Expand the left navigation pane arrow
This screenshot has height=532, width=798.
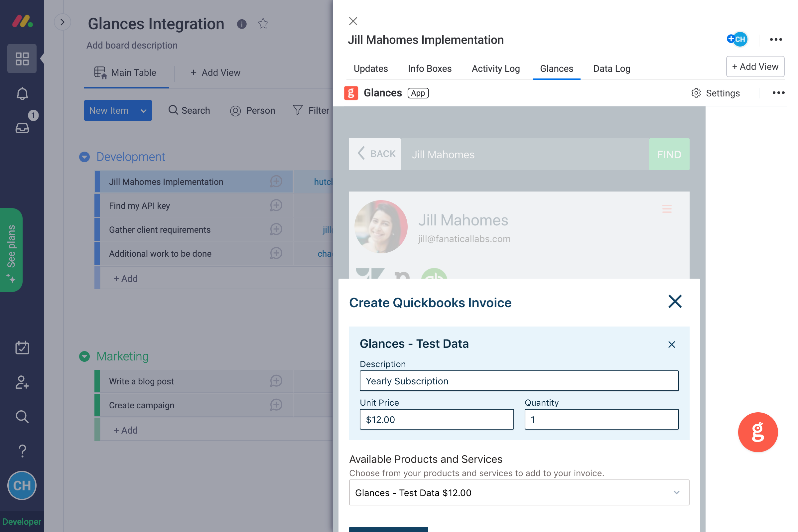(x=63, y=22)
